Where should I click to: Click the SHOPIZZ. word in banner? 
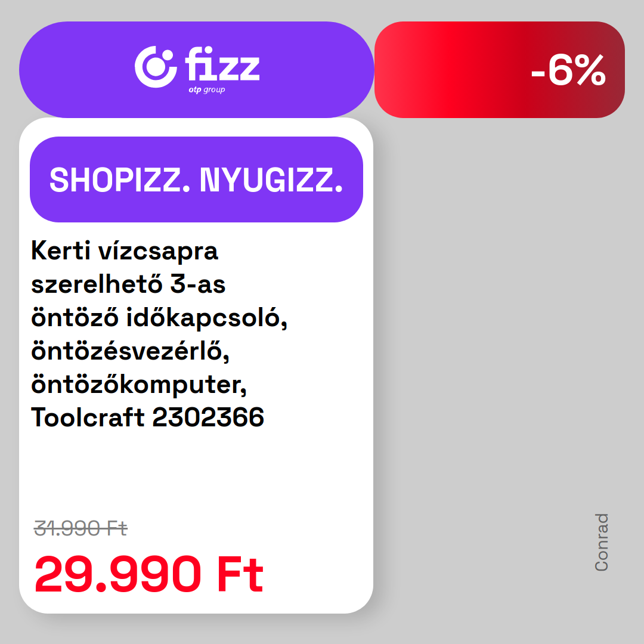point(120,180)
